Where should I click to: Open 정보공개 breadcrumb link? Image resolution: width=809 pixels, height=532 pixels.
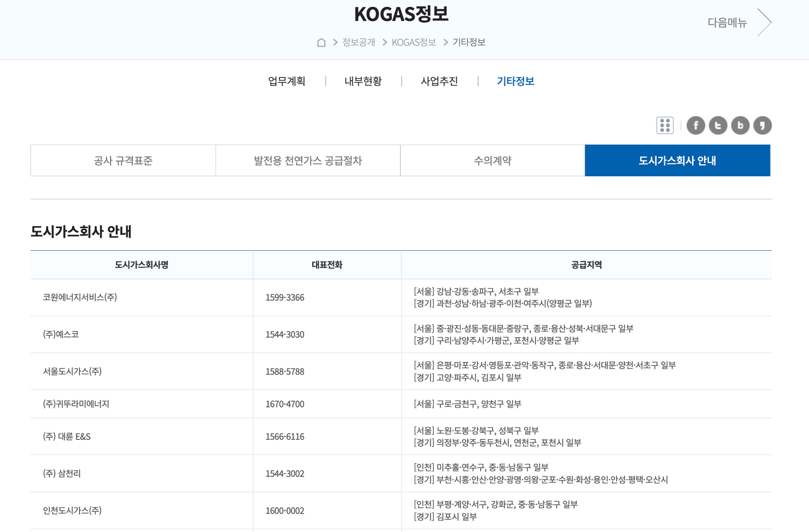click(x=358, y=42)
